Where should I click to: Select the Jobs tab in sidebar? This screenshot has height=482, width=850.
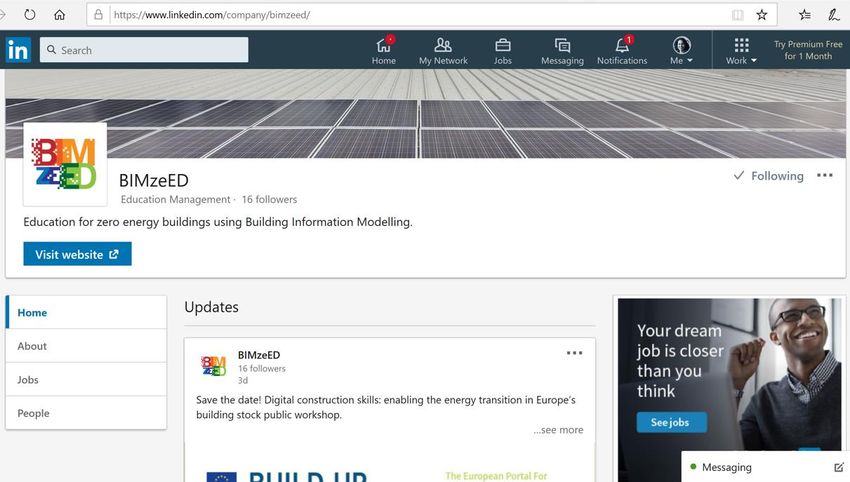point(86,380)
